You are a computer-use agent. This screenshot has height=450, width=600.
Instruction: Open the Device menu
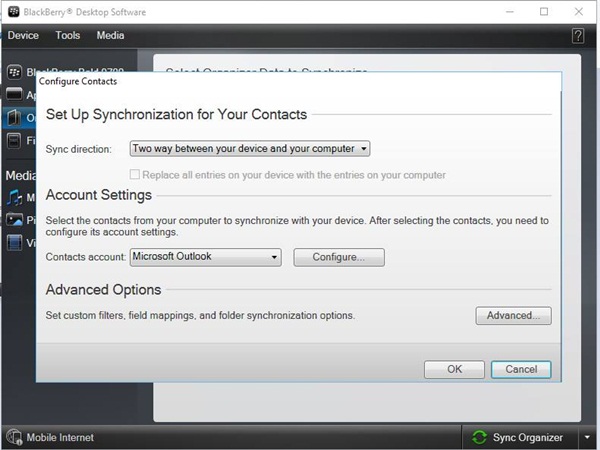coord(23,35)
